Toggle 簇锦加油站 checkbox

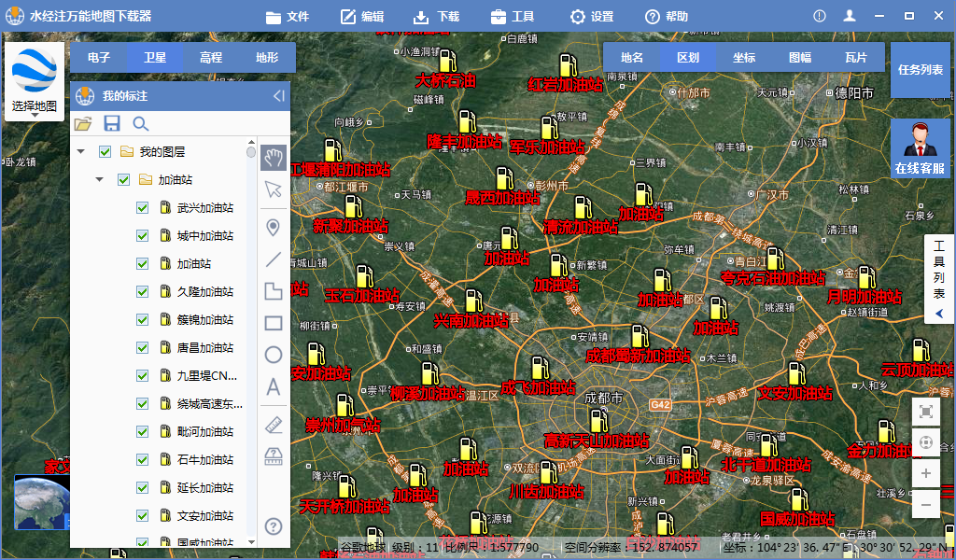pos(142,320)
